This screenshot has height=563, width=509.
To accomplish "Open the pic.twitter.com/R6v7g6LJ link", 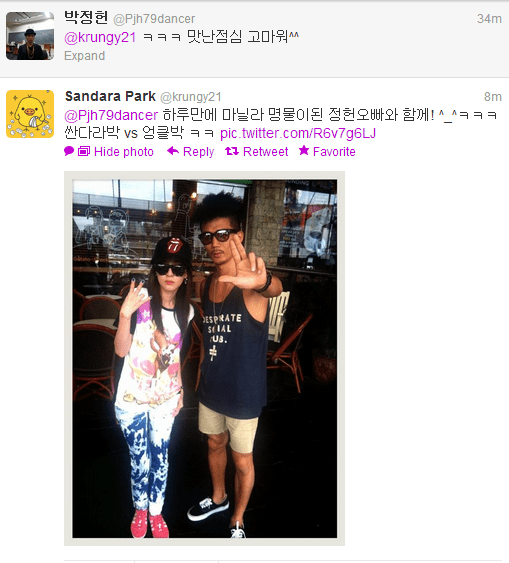I will [x=298, y=133].
